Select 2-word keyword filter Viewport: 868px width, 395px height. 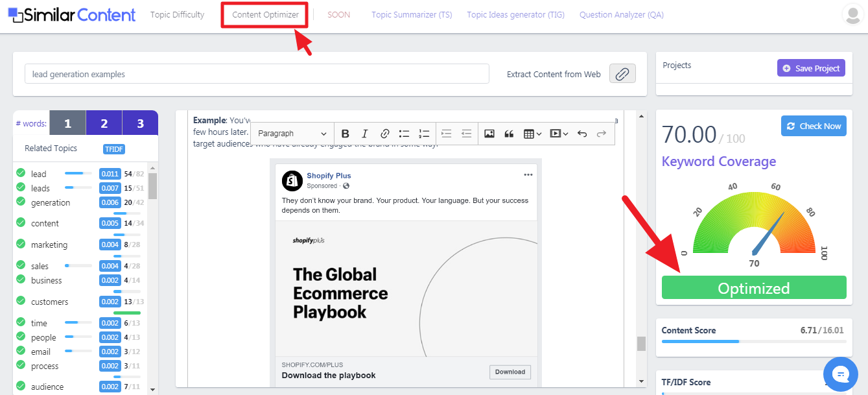[104, 123]
